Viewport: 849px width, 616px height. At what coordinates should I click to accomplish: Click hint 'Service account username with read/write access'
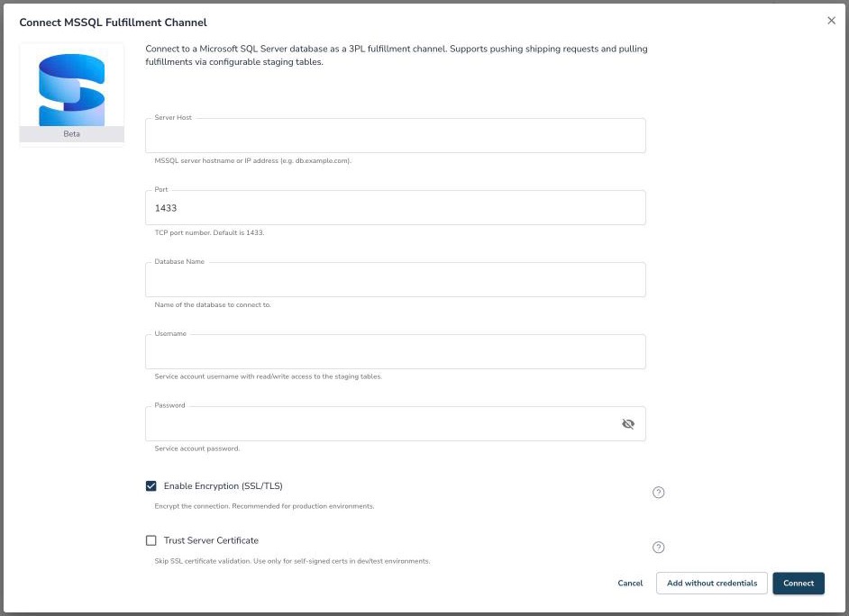click(268, 376)
